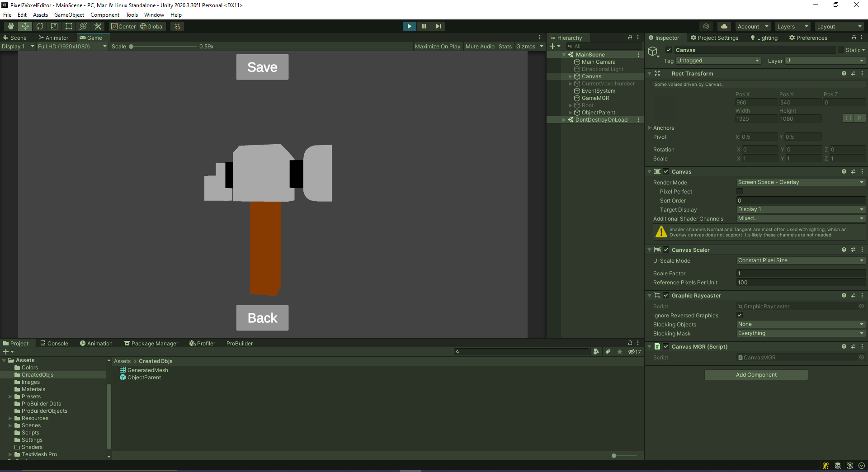Open custom editor tools icon
This screenshot has width=868, height=472.
pos(98,26)
